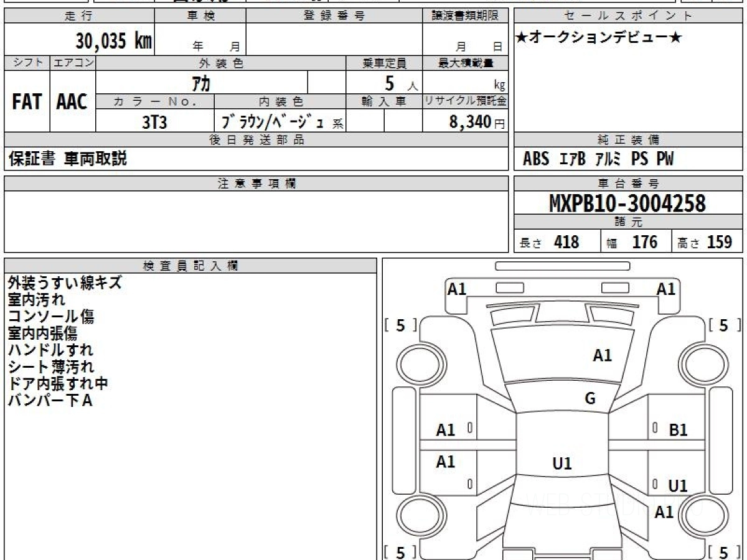Select the recycle deposit 8,340円
Viewport: 747px width, 560px height.
pyautogui.click(x=477, y=122)
